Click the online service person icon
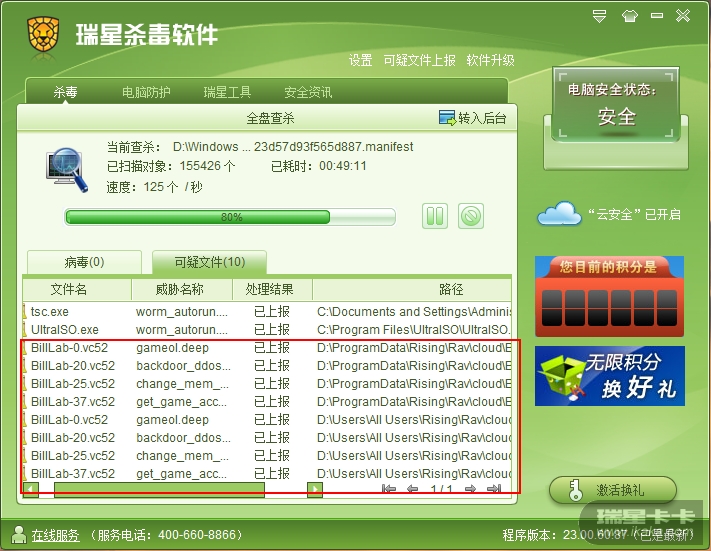The width and height of the screenshot is (711, 551). (19, 535)
